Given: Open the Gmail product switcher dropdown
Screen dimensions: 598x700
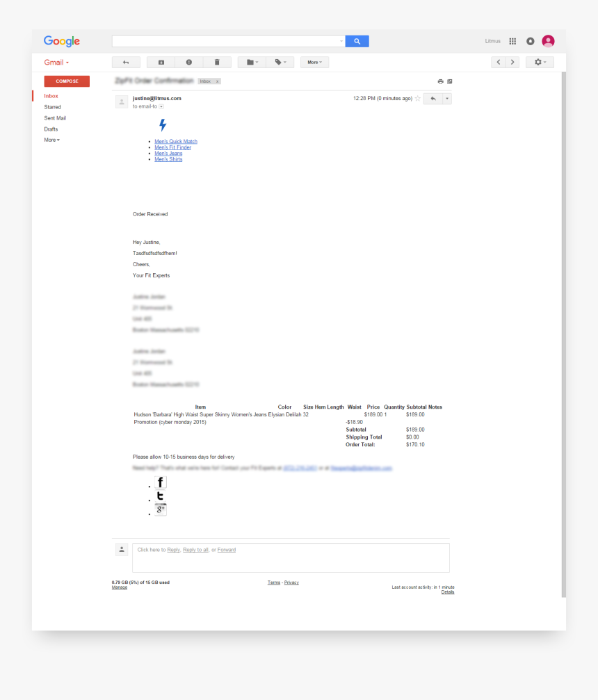Looking at the screenshot, I should tap(57, 63).
